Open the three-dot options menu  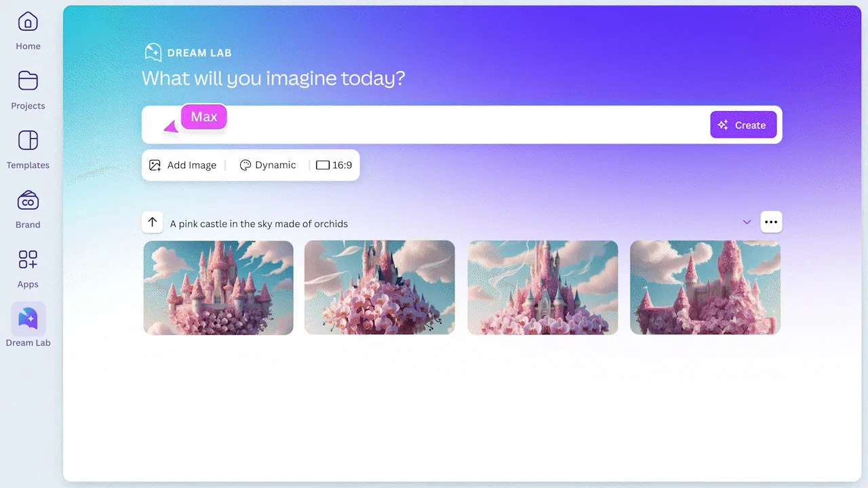(x=771, y=222)
